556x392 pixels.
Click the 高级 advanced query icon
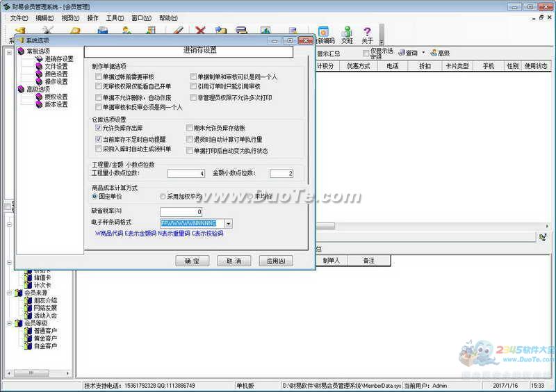point(434,53)
